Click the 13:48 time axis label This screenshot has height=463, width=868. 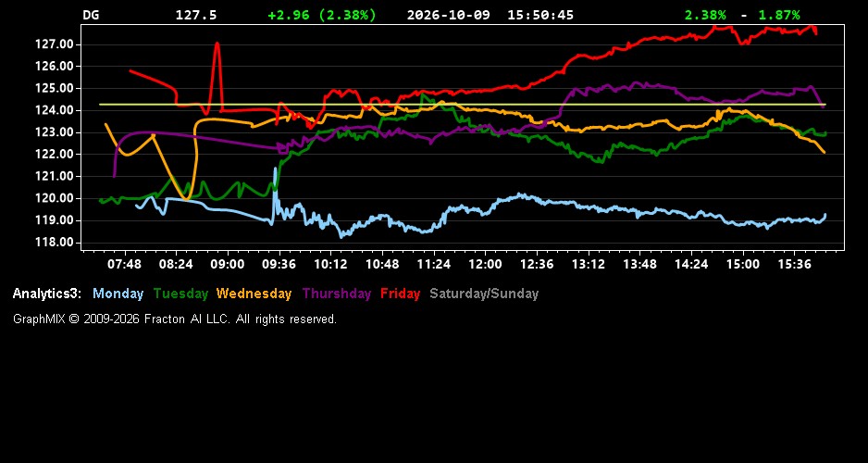tap(639, 264)
